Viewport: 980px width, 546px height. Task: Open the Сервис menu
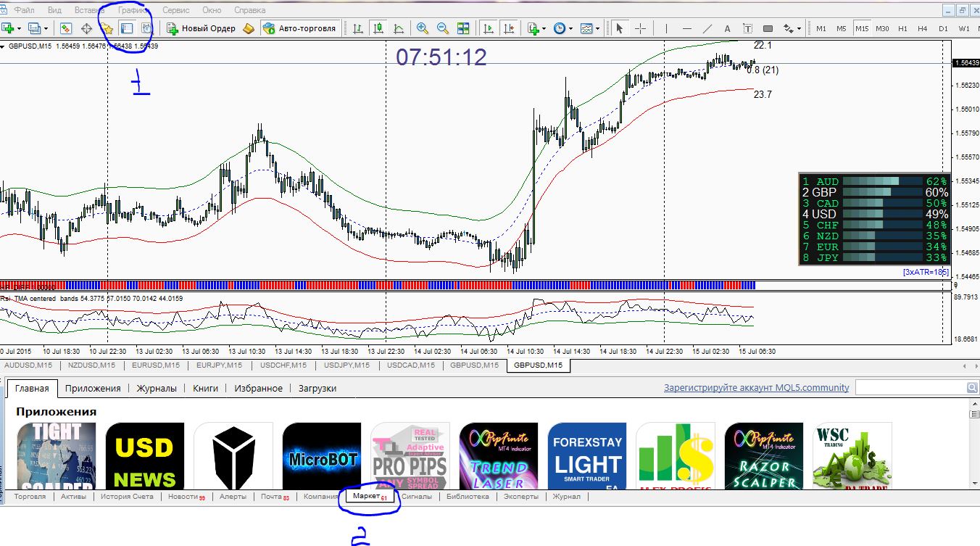coord(176,10)
